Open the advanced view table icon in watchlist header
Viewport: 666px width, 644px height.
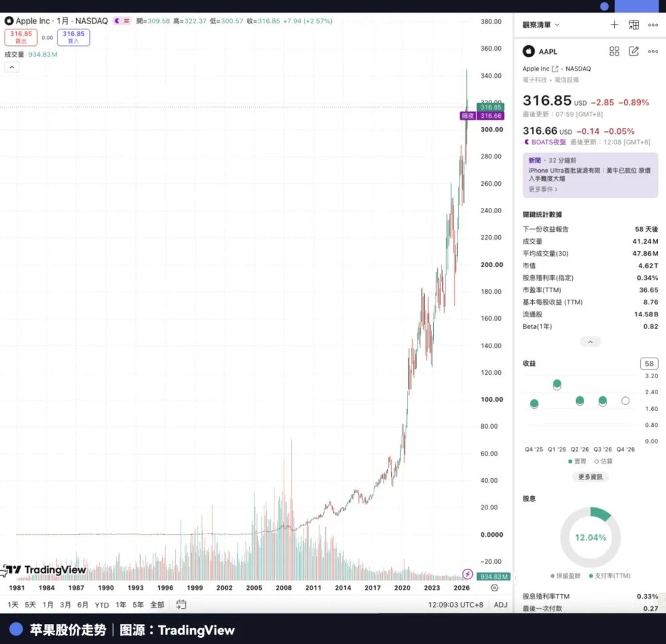pyautogui.click(x=634, y=25)
